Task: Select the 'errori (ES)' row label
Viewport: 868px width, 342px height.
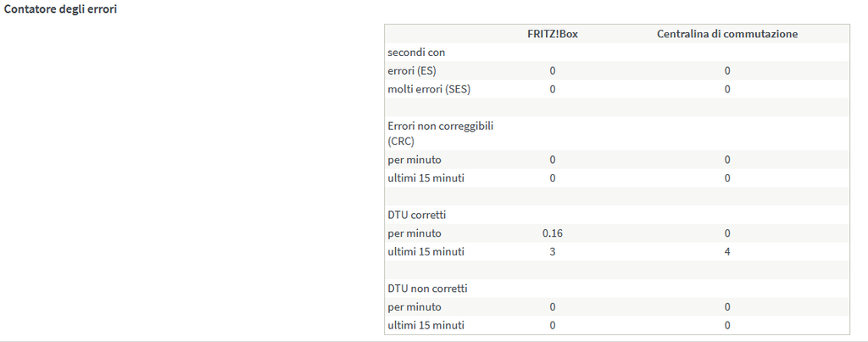Action: point(412,70)
